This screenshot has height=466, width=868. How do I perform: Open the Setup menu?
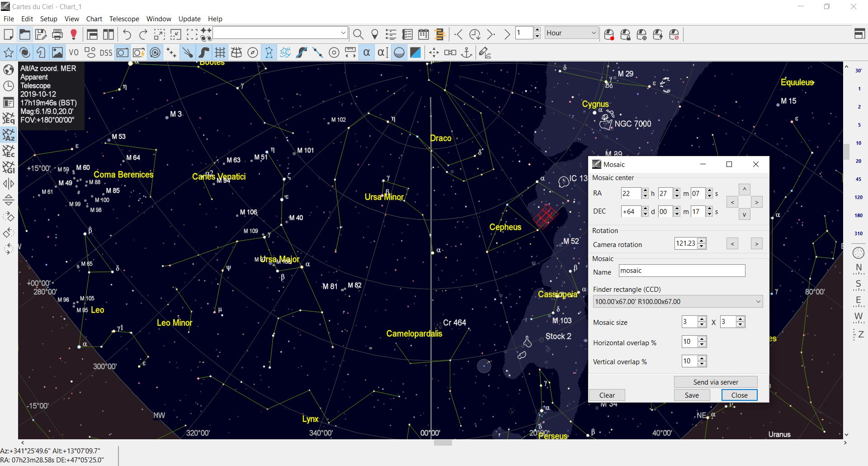48,19
